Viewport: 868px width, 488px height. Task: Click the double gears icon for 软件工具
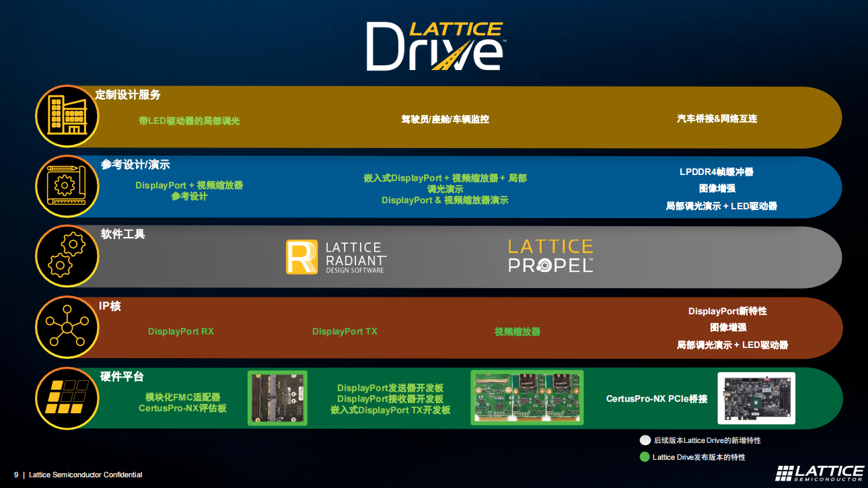click(x=67, y=257)
